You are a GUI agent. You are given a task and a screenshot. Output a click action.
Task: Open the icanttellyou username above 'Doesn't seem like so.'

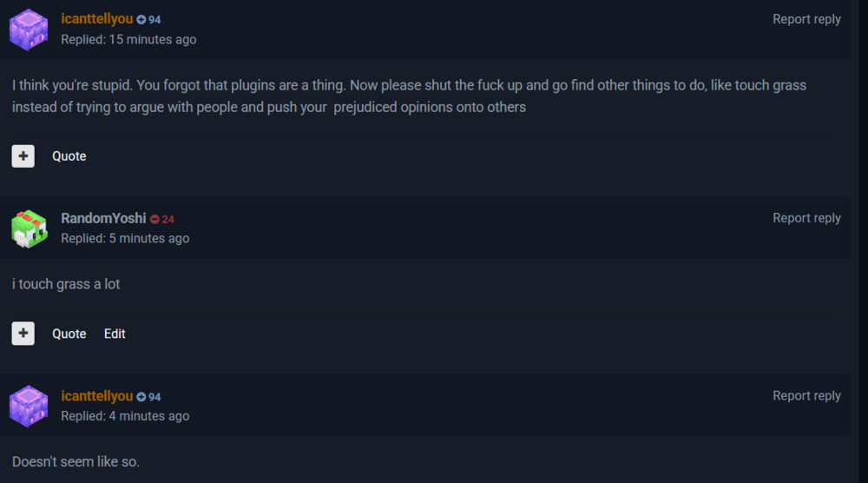[x=97, y=396]
